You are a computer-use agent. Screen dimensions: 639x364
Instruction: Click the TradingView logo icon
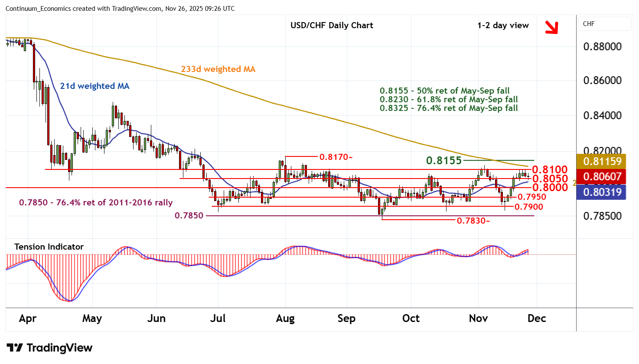(15, 348)
